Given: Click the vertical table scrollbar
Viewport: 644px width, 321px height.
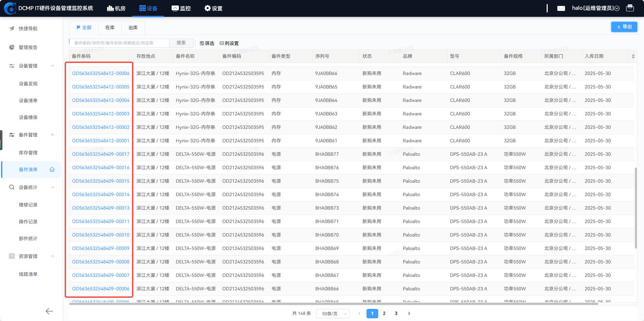Looking at the screenshot, I should coord(636,208).
